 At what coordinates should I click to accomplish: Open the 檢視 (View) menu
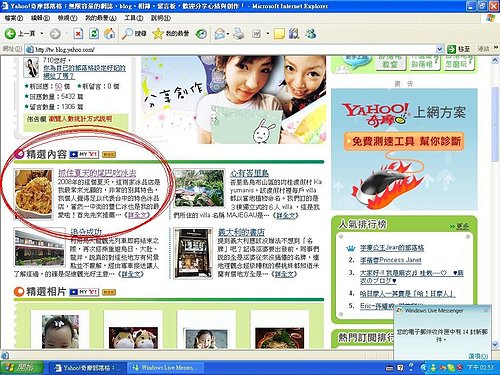[68, 18]
